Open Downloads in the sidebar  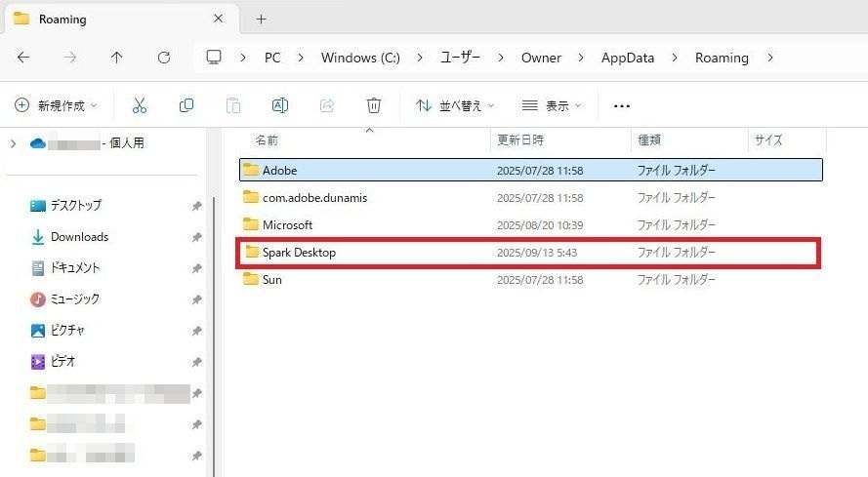[x=79, y=237]
